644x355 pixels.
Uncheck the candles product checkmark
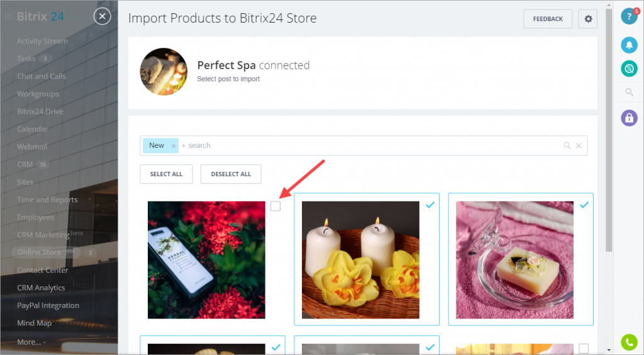coord(430,204)
